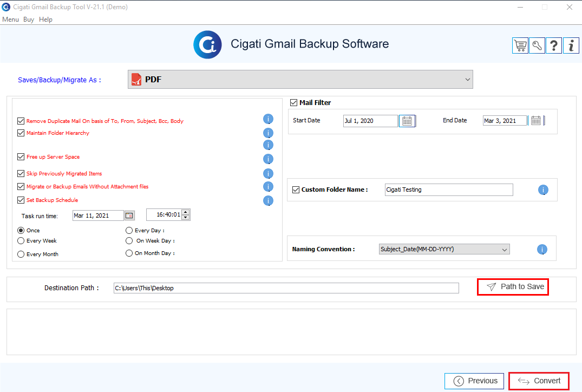This screenshot has width=582, height=392.
Task: Toggle the Custom Folder Name checkbox
Action: click(x=296, y=190)
